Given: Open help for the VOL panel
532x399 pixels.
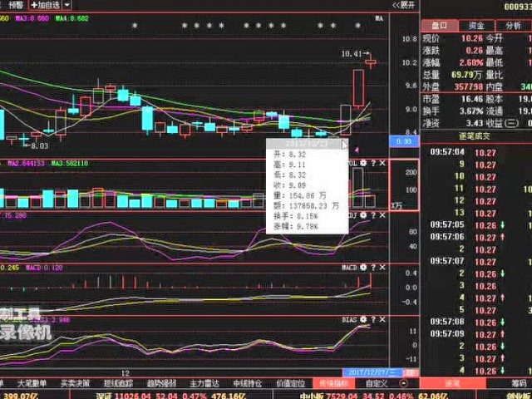Looking at the screenshot, I should click(373, 163).
